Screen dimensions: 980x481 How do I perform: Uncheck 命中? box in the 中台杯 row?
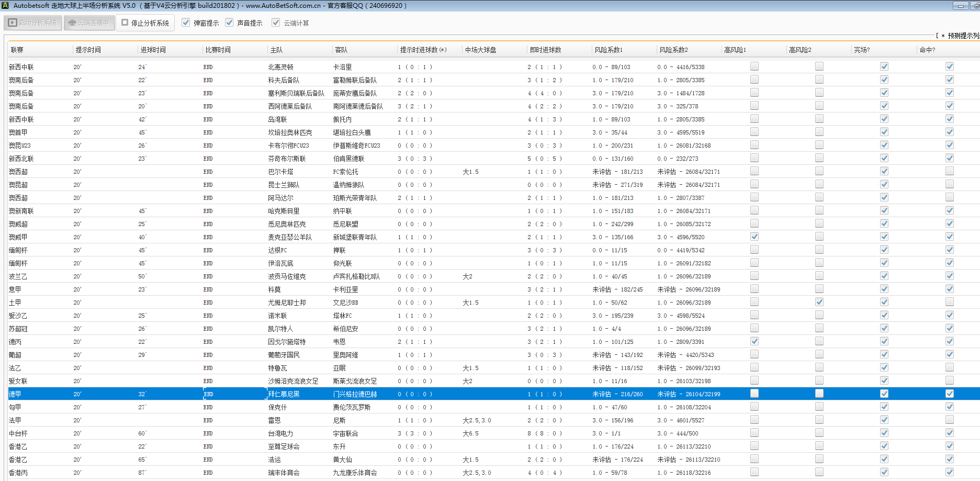point(949,433)
